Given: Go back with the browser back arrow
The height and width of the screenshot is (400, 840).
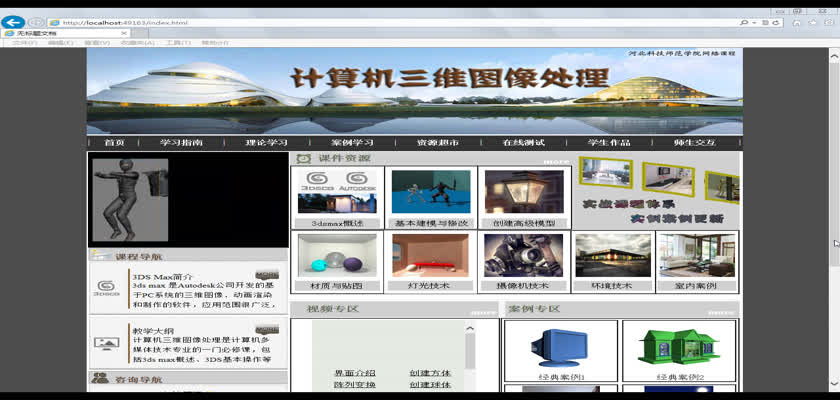Looking at the screenshot, I should point(13,22).
